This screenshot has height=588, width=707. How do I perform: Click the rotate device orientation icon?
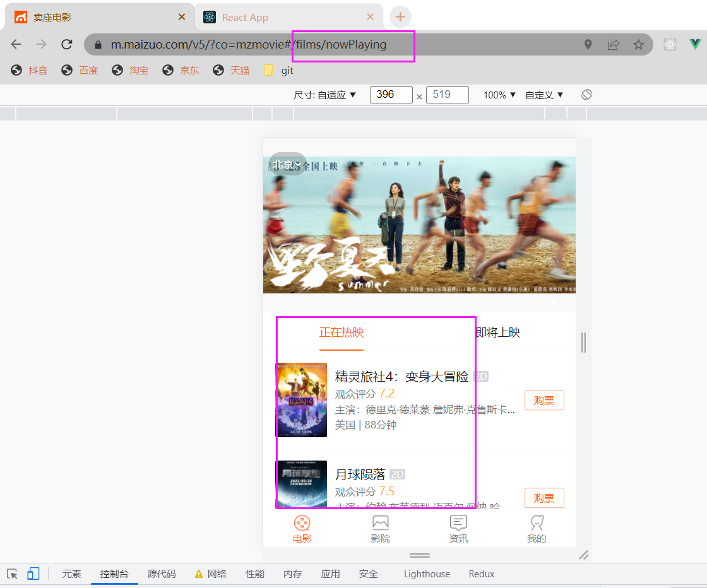pos(586,95)
